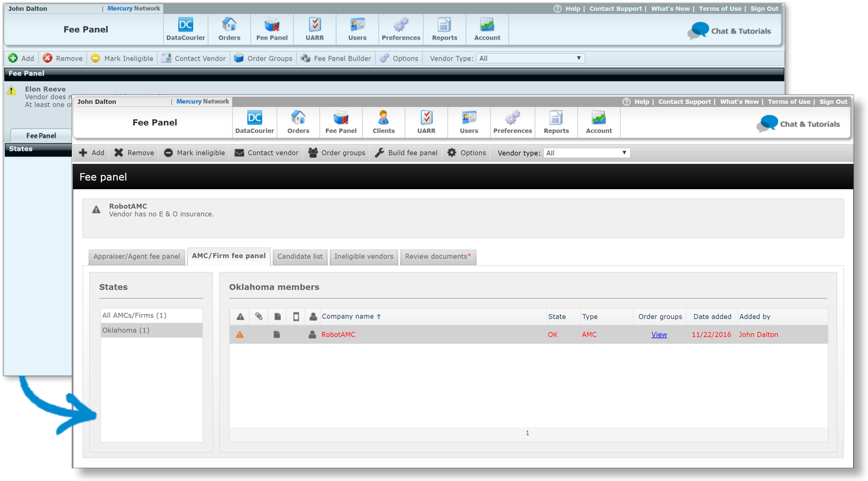Open DataCourier in front window
The image size is (868, 481).
(254, 122)
